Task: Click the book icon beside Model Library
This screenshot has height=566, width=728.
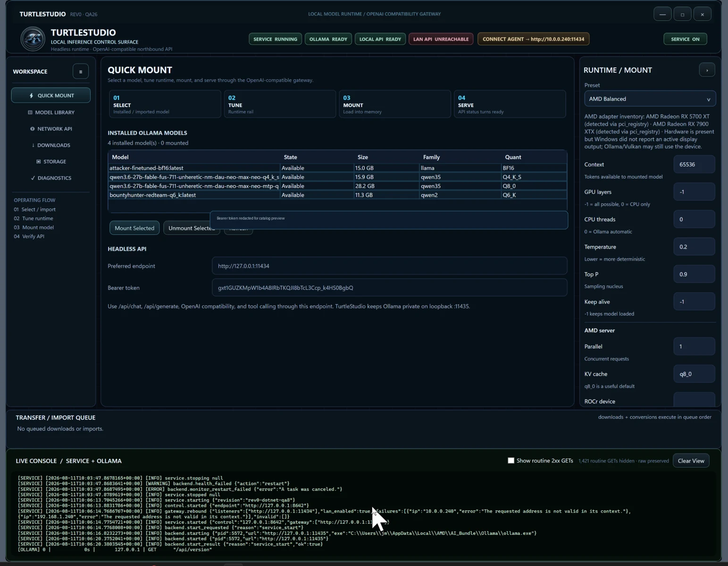Action: (x=30, y=113)
